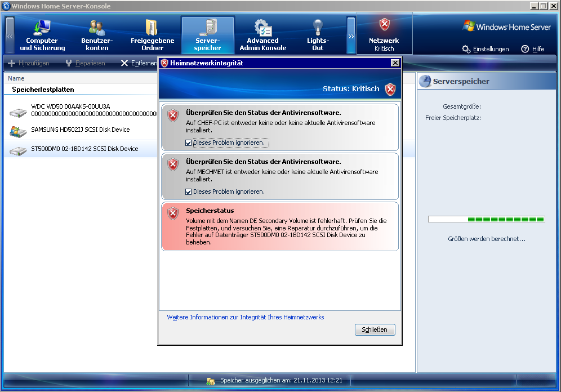Open the Benutzerkonten tab
This screenshot has width=561, height=392.
tap(97, 35)
